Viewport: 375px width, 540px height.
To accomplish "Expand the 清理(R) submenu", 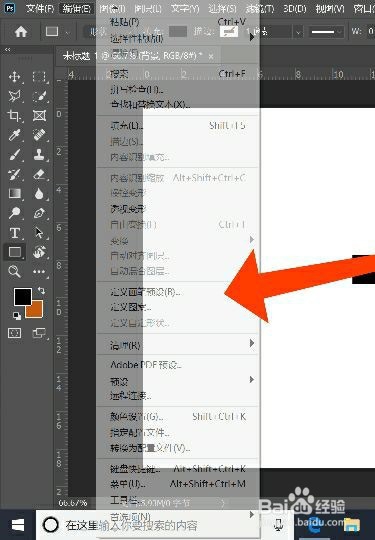I will coord(252,343).
